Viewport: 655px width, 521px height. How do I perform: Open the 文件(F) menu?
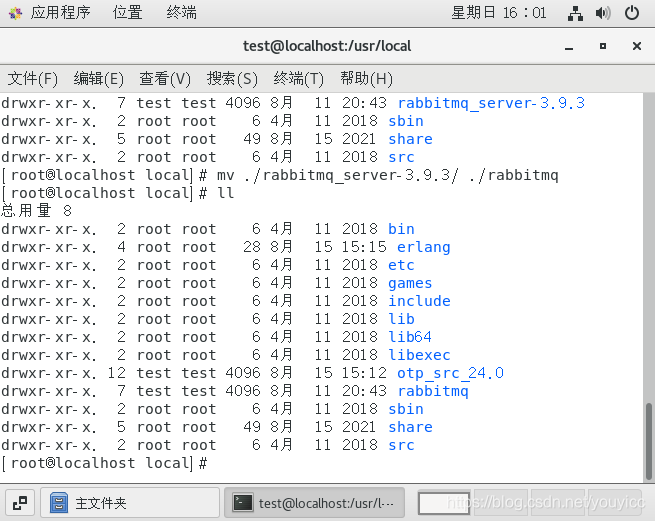point(33,79)
